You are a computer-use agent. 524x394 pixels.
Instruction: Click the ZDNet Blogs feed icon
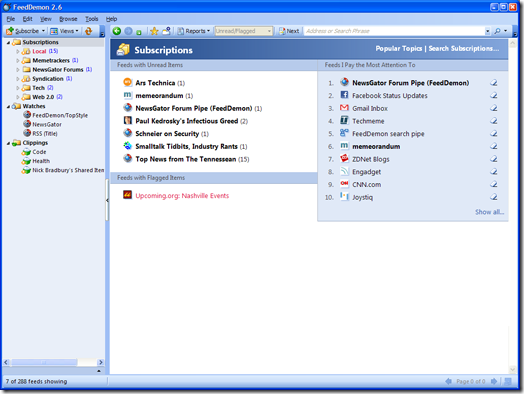(344, 158)
